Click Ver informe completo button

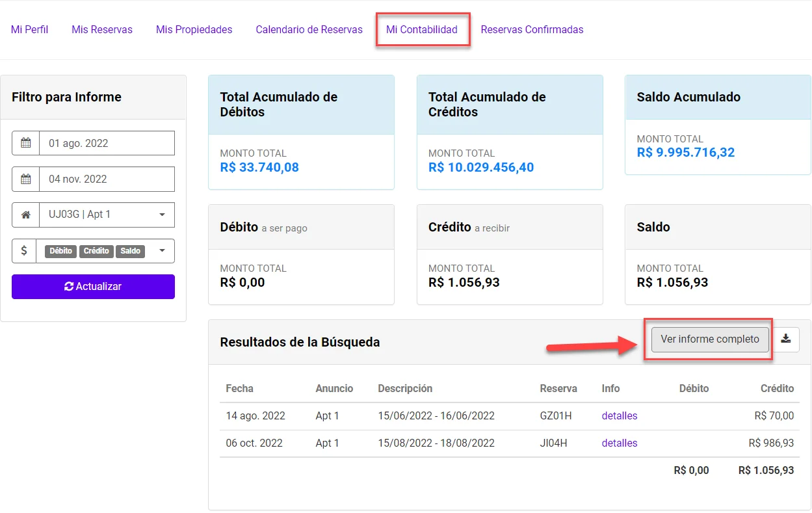710,339
